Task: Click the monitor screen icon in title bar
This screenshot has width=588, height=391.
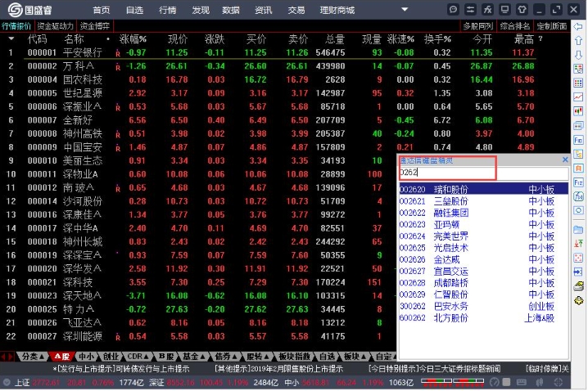Action: tap(504, 9)
